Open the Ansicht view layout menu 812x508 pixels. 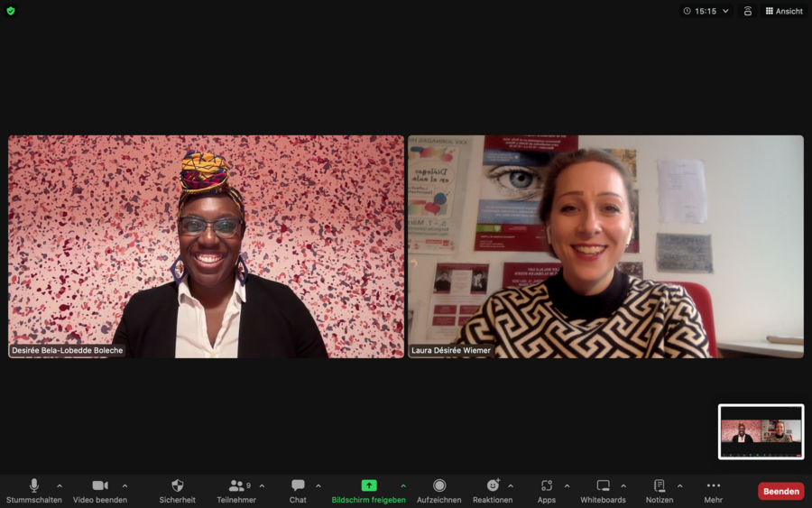784,11
